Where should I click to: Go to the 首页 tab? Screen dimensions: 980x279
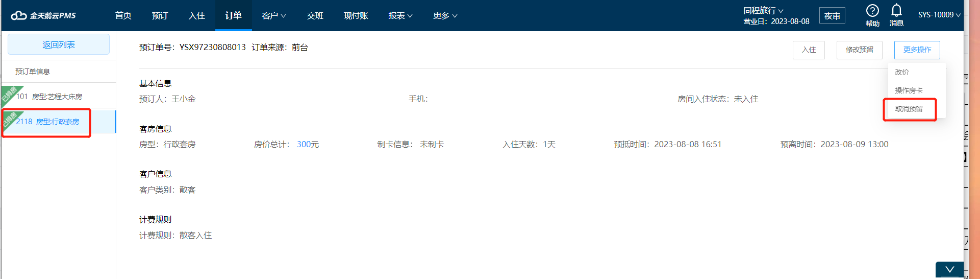click(x=123, y=15)
